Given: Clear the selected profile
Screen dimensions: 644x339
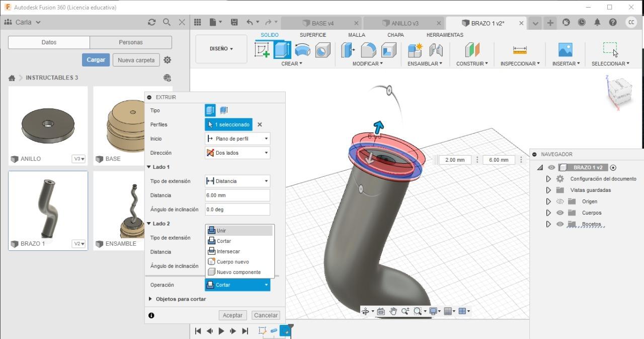Looking at the screenshot, I should point(260,124).
